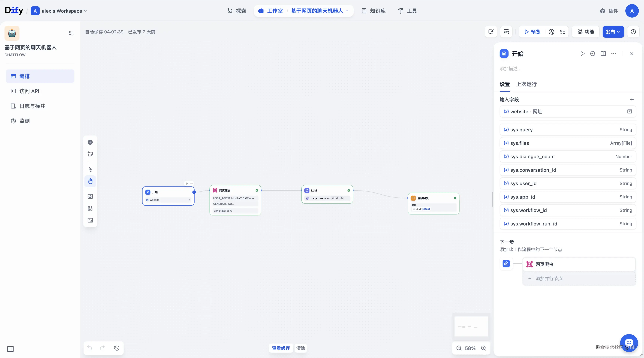Click the run-this-step play icon in 开始 panel
This screenshot has height=358, width=644.
582,54
